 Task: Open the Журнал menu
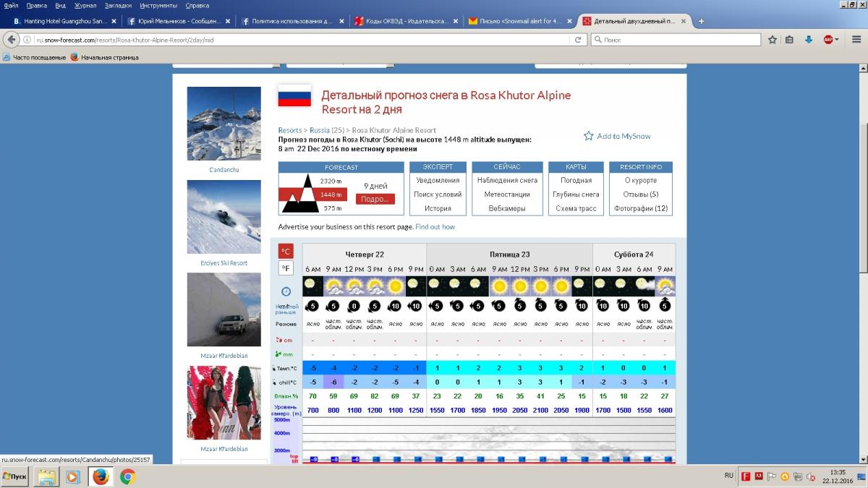(85, 5)
